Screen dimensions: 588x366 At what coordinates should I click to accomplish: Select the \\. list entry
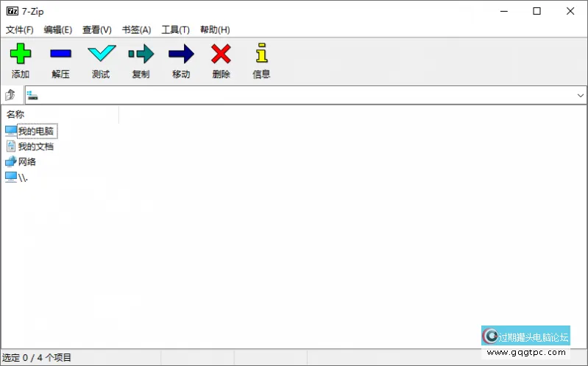(23, 177)
